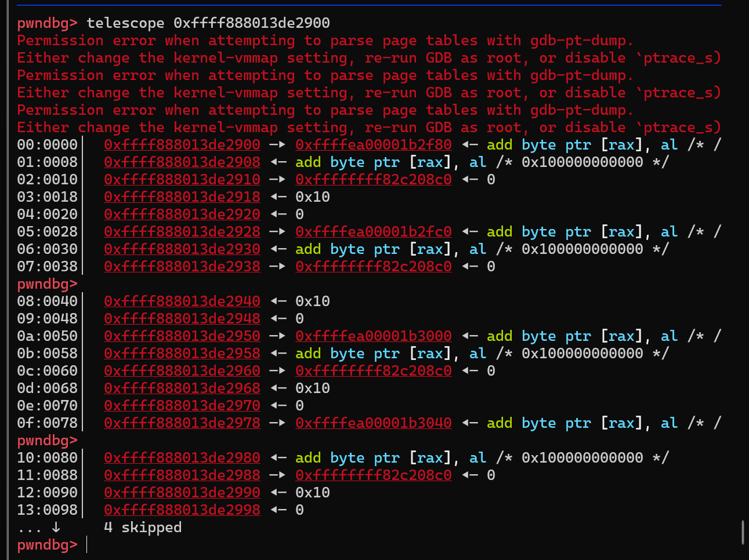This screenshot has width=749, height=560.
Task: Click the first Permission error message line
Action: [x=325, y=41]
